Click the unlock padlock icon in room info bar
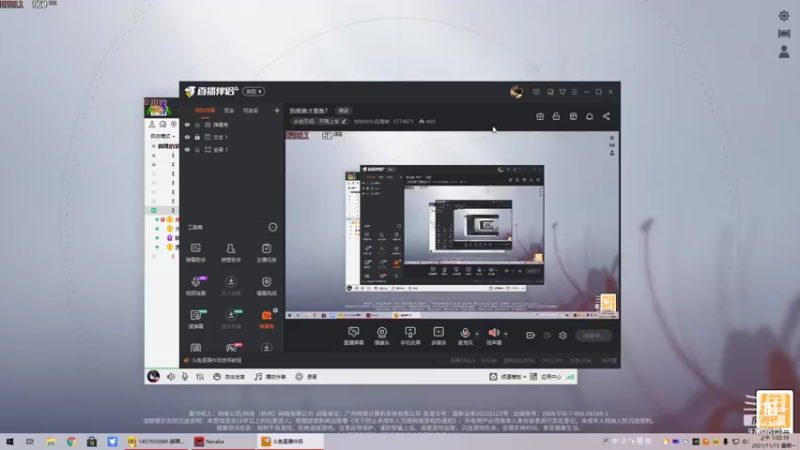The height and width of the screenshot is (450, 800). tap(556, 116)
